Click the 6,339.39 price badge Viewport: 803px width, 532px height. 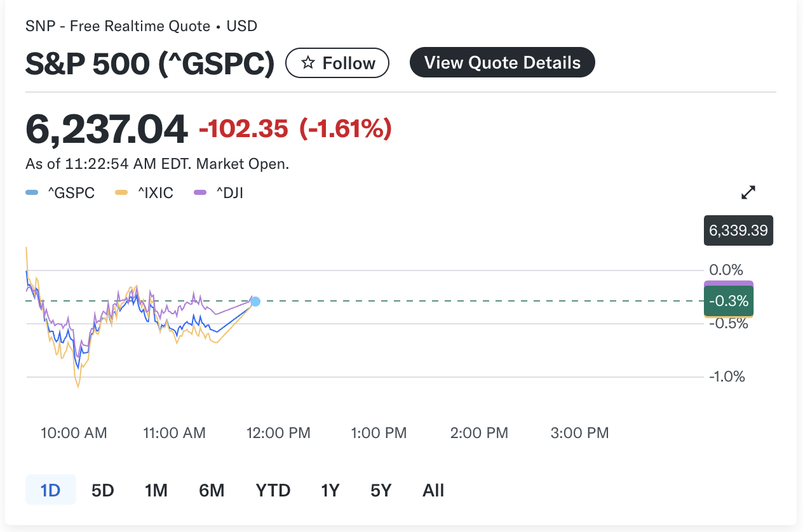click(x=738, y=230)
